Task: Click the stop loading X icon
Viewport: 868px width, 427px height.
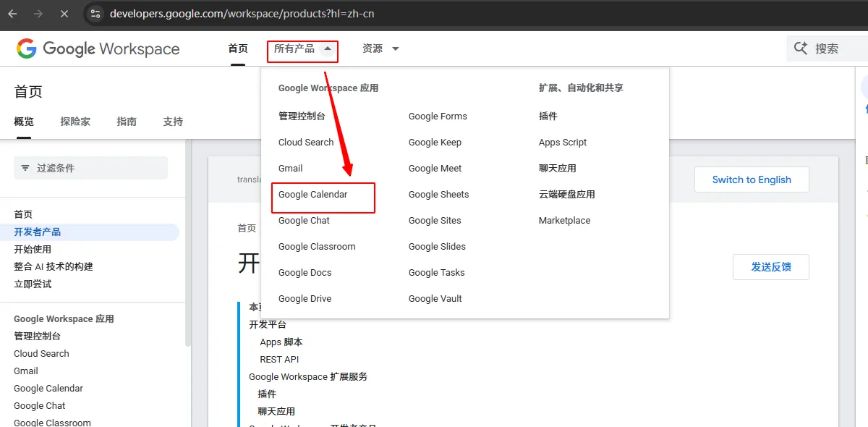Action: (x=64, y=14)
